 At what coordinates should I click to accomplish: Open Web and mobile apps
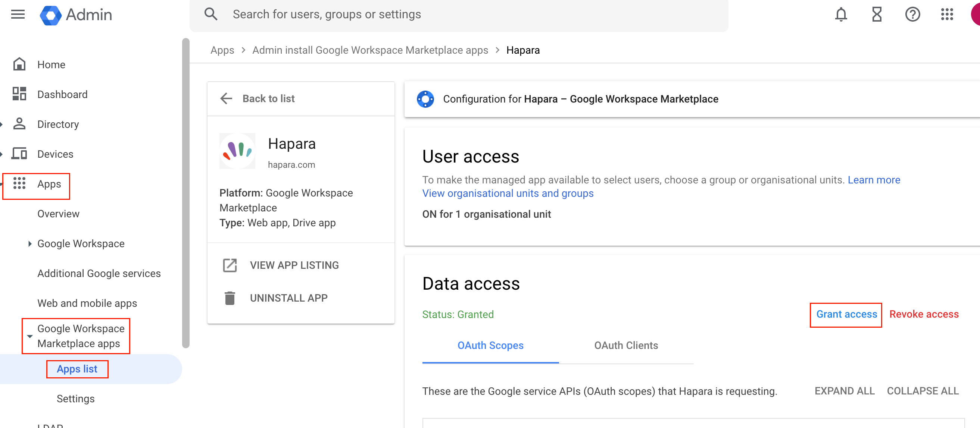(x=87, y=303)
